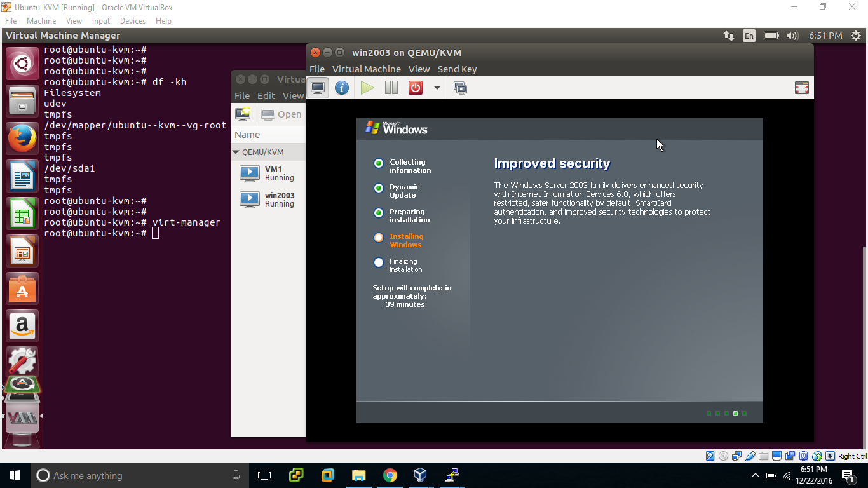Pause the win2003 virtual machine
Viewport: 868px width, 488px height.
pyautogui.click(x=391, y=88)
